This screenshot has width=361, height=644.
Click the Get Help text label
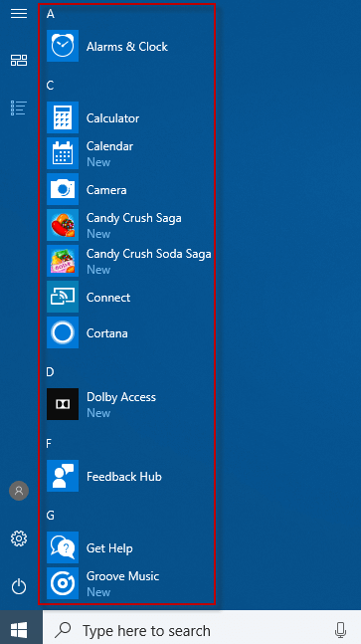coord(109,548)
